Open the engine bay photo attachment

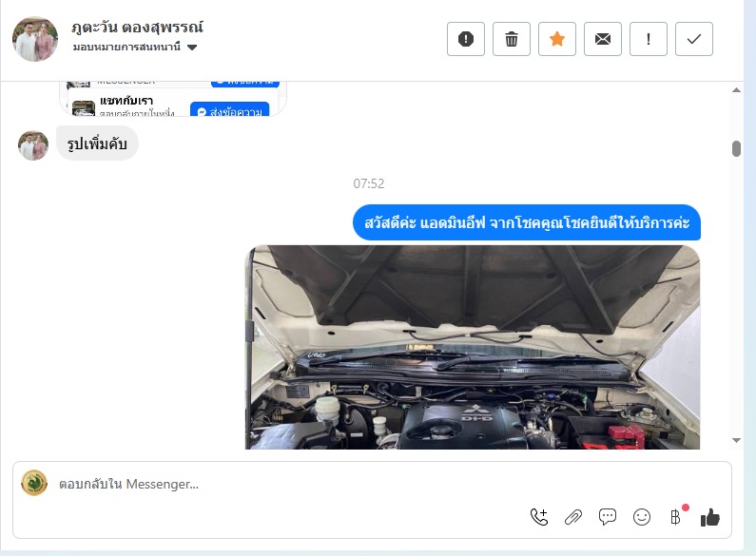[x=473, y=347]
